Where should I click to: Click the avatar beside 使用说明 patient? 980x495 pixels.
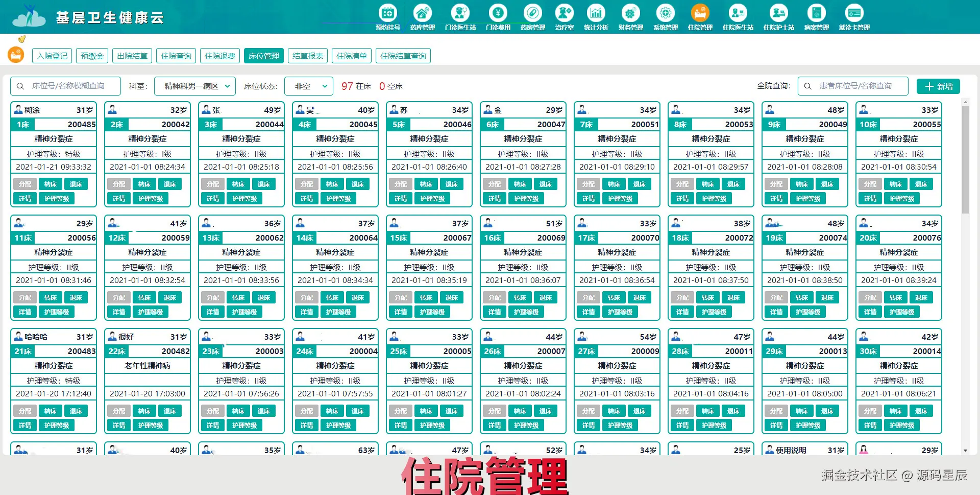pos(770,450)
